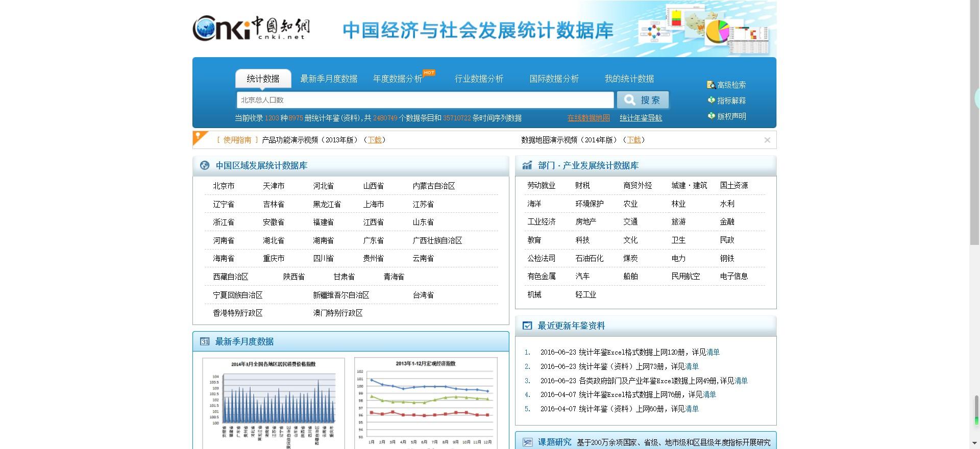Switch to 国际数据分析 tab
This screenshot has height=449, width=980.
point(554,79)
